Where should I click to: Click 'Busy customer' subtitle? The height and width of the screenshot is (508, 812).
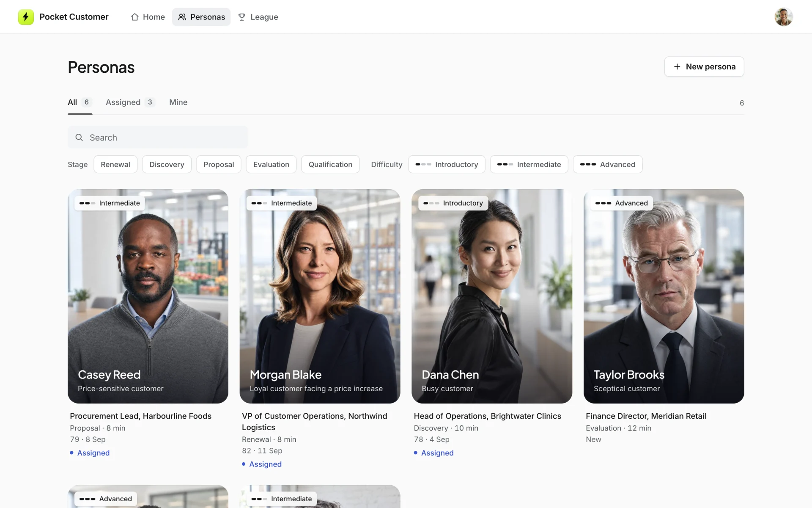pos(447,389)
